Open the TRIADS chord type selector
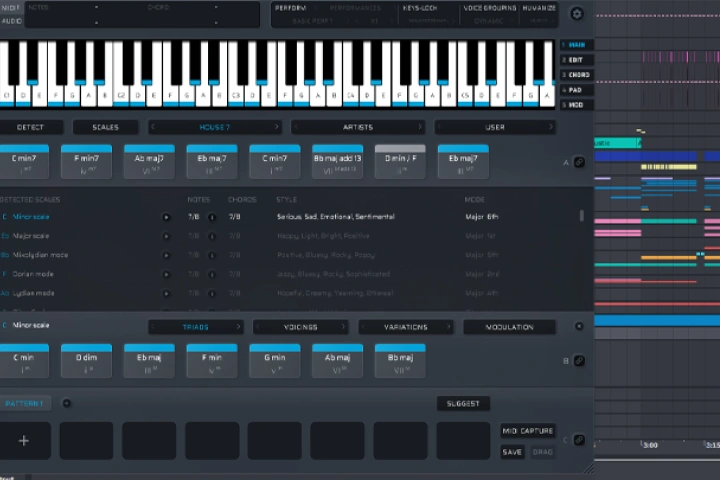The height and width of the screenshot is (480, 720). point(196,327)
